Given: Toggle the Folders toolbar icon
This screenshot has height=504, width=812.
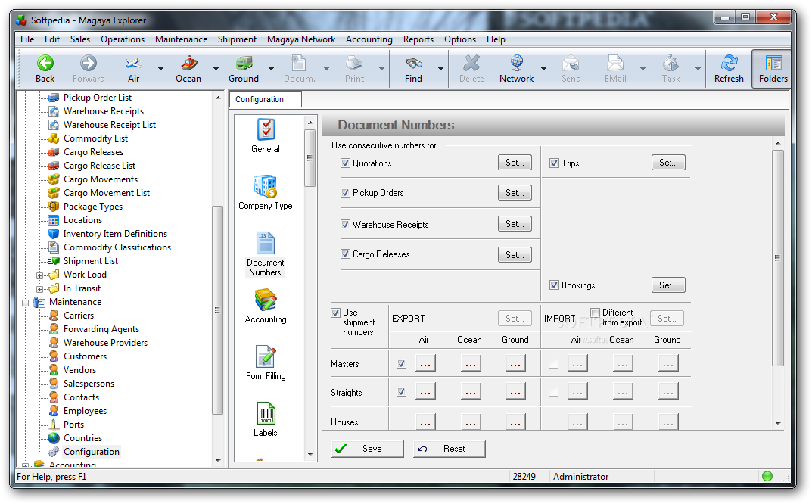Looking at the screenshot, I should (773, 64).
